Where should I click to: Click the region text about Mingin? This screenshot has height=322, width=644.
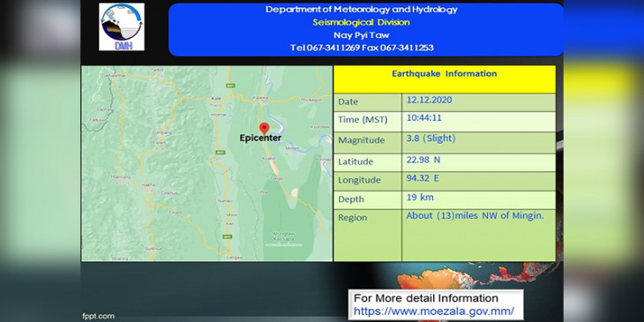coord(476,215)
